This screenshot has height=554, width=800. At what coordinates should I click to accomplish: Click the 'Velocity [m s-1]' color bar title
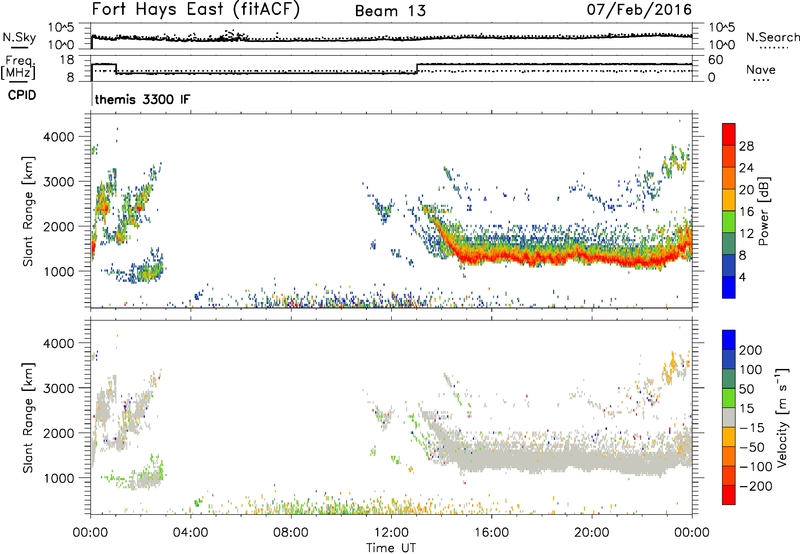point(782,417)
